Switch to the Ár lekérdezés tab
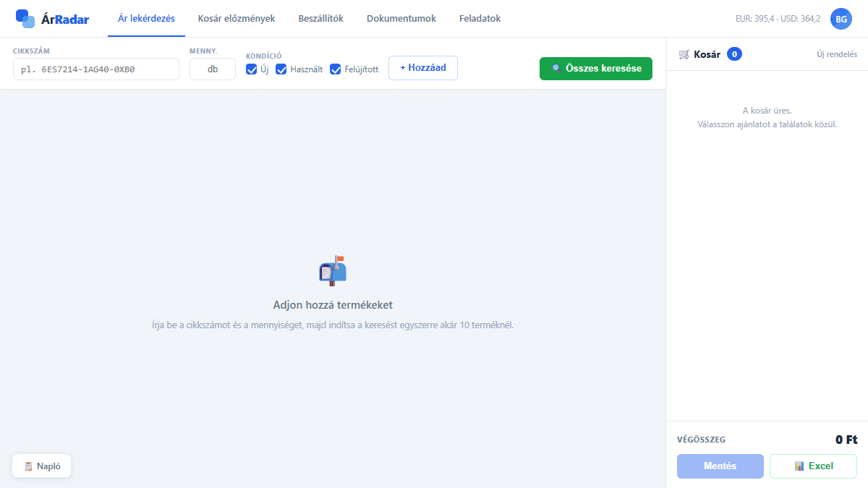The height and width of the screenshot is (488, 868). pos(146,19)
